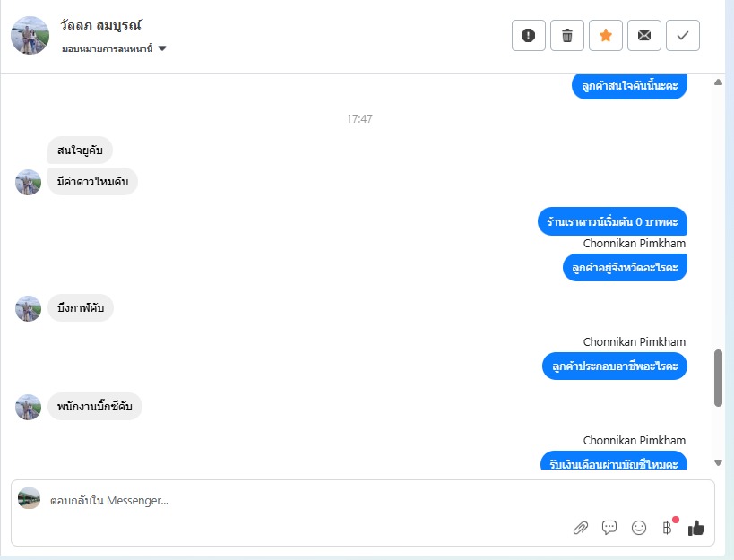Mark conversation unread with envelope icon

644,36
